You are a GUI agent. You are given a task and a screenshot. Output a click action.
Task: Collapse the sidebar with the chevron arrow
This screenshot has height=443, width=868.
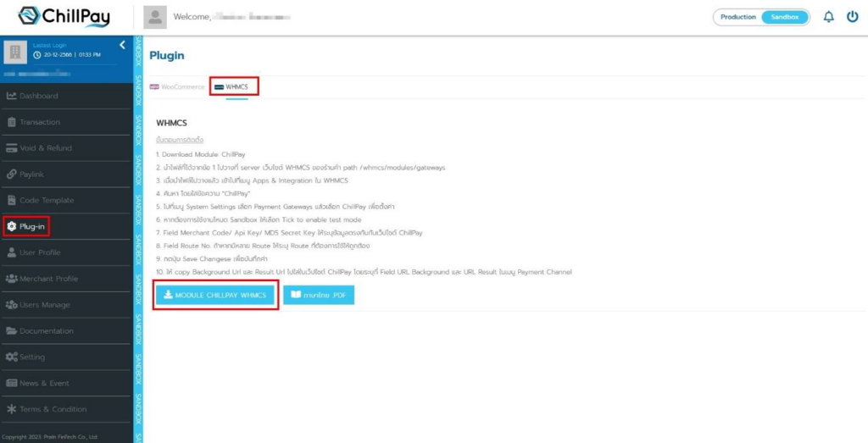click(x=122, y=46)
